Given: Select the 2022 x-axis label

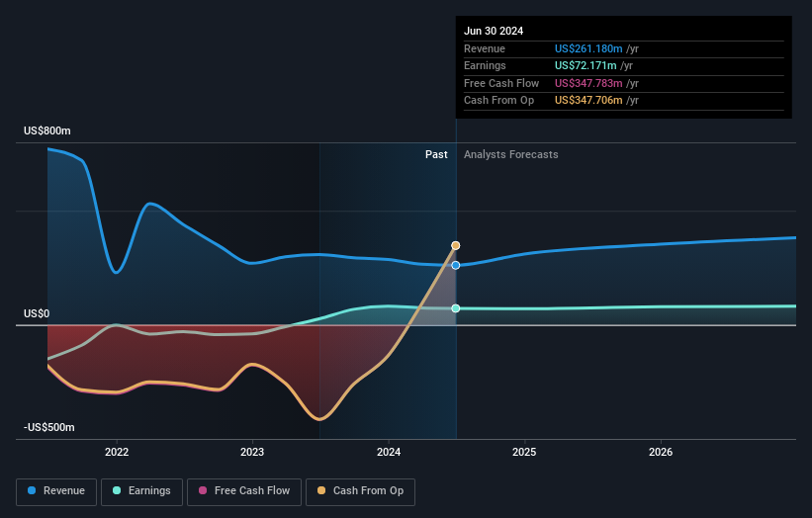Looking at the screenshot, I should tap(117, 452).
